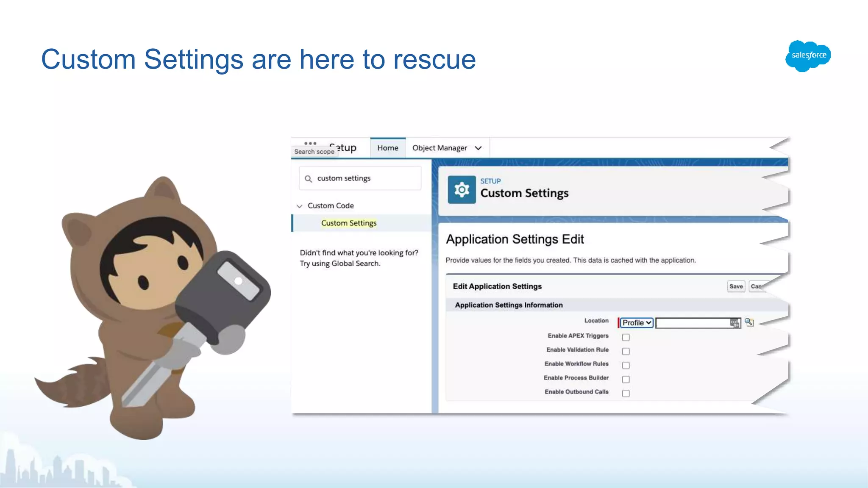Click the Custom Settings gear icon

(462, 189)
